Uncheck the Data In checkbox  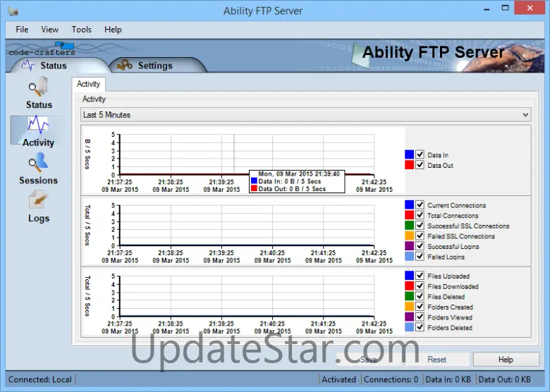point(420,154)
